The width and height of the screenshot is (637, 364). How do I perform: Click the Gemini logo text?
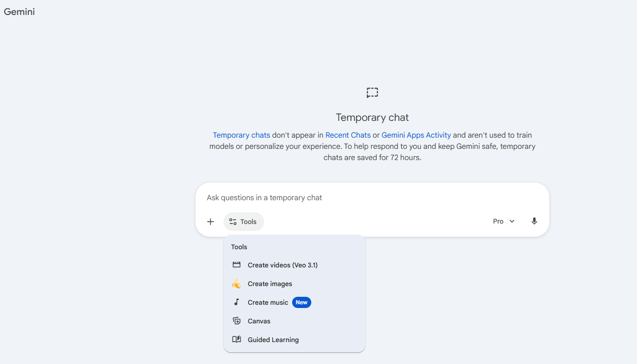(x=19, y=12)
